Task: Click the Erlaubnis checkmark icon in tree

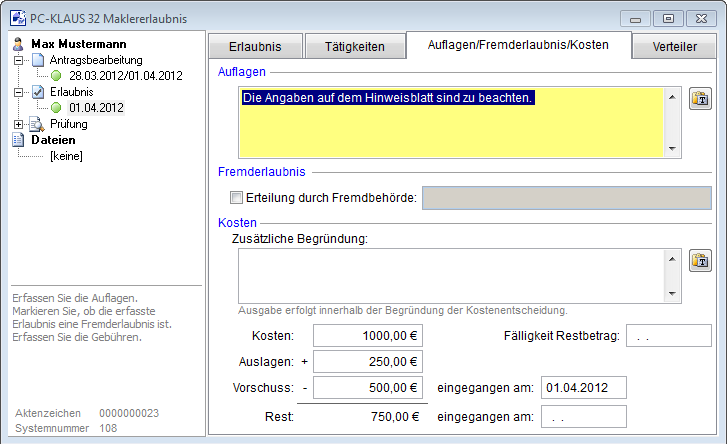Action: point(37,92)
